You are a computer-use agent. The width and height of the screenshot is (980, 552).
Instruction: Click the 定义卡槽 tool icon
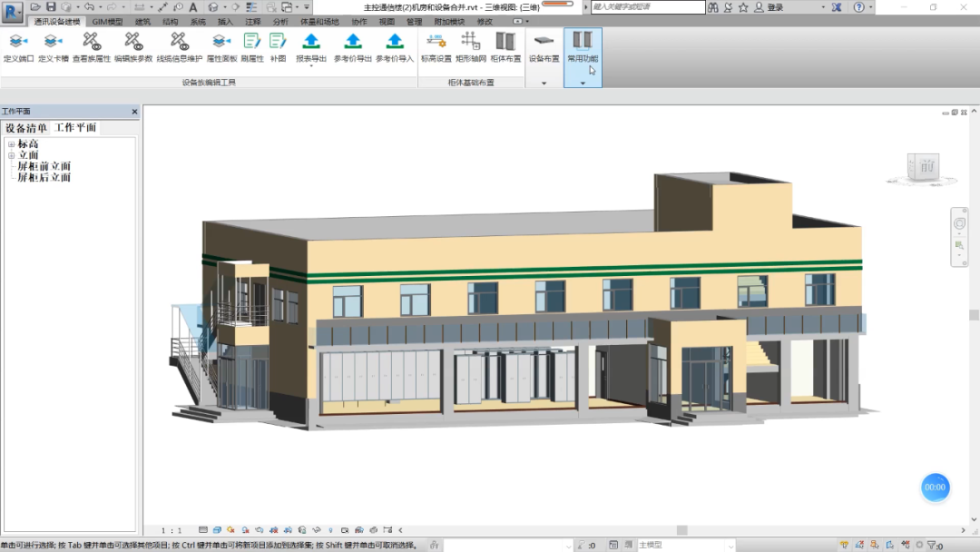53,43
